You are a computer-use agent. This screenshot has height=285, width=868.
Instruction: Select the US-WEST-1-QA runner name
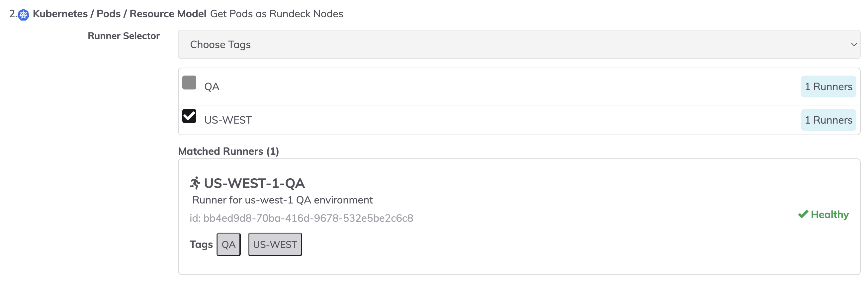[255, 183]
